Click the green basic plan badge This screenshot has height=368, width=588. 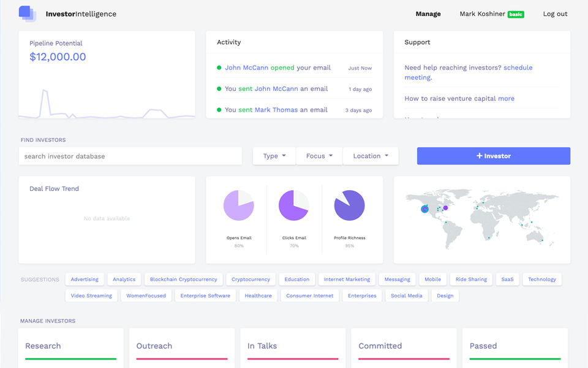[x=516, y=14]
